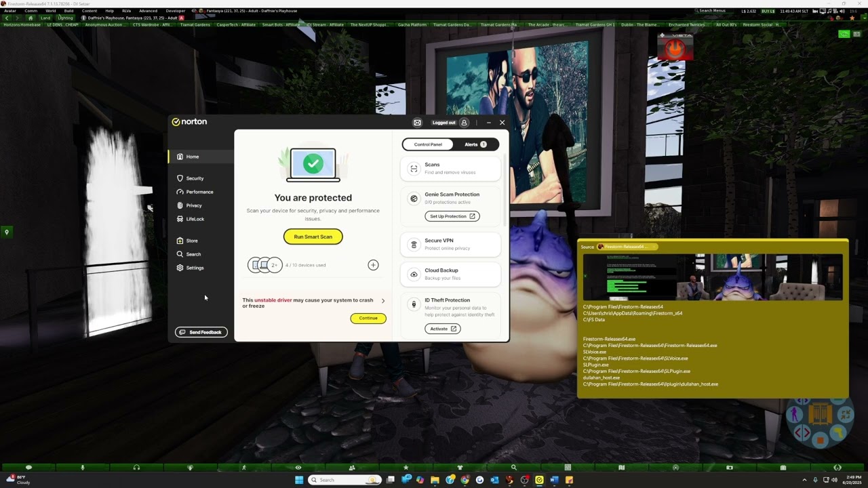Click Send Feedback in Norton

tap(201, 332)
